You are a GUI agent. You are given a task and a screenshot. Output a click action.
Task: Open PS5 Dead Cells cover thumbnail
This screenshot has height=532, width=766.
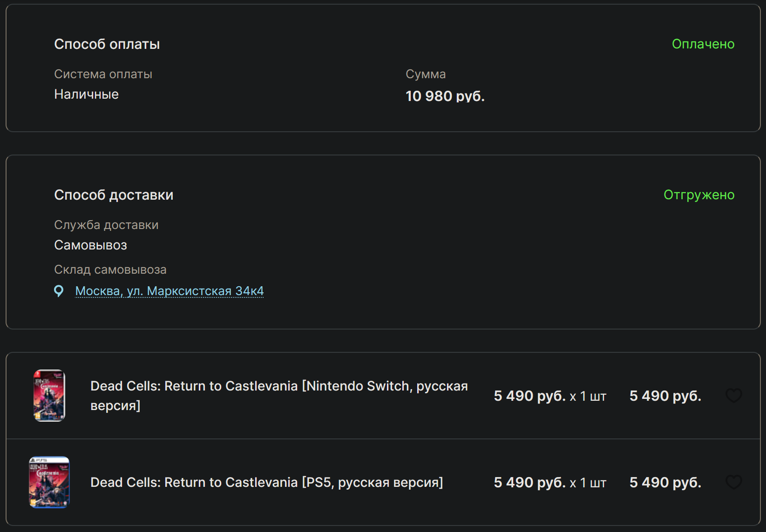tap(49, 482)
